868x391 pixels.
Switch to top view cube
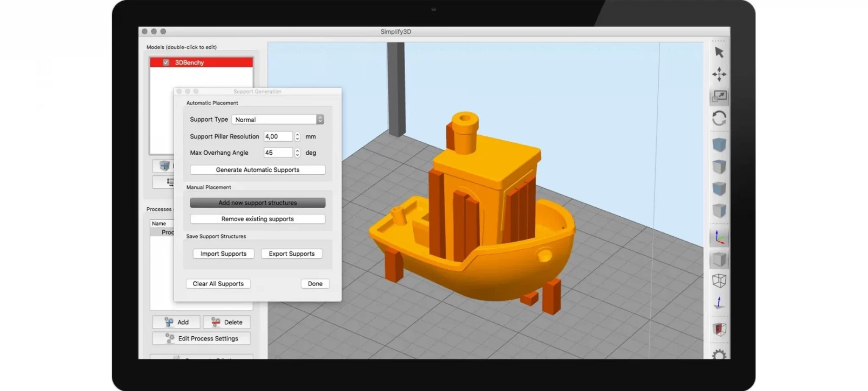tap(719, 167)
